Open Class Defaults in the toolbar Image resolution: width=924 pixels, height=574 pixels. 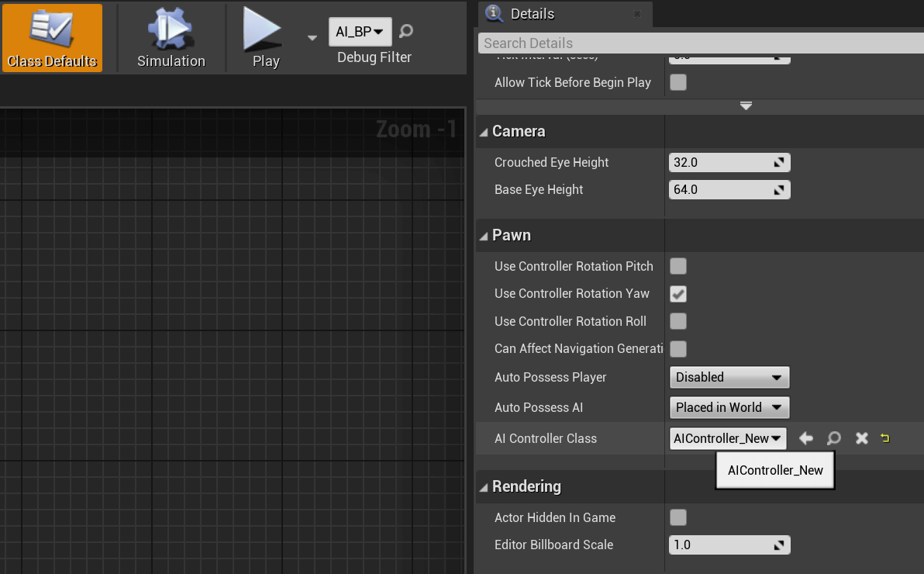[52, 38]
